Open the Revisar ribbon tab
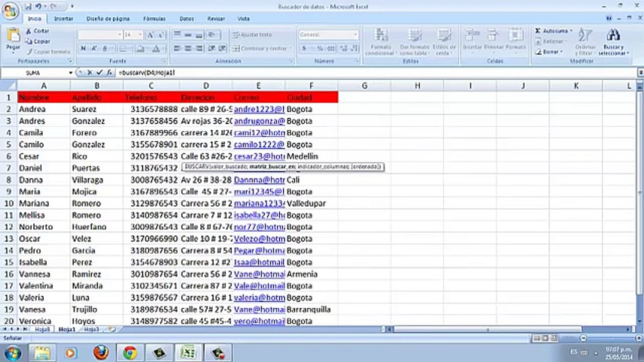This screenshot has width=644, height=362. [216, 19]
